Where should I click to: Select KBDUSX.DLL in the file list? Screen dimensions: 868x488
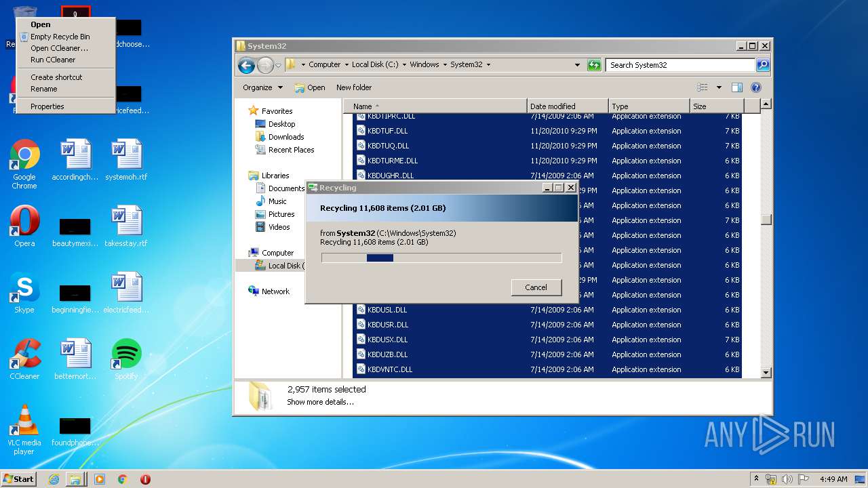(x=548, y=340)
